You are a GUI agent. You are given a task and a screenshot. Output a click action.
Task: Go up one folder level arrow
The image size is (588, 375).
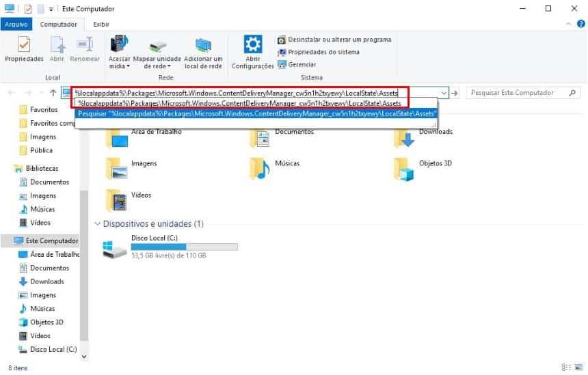click(53, 92)
